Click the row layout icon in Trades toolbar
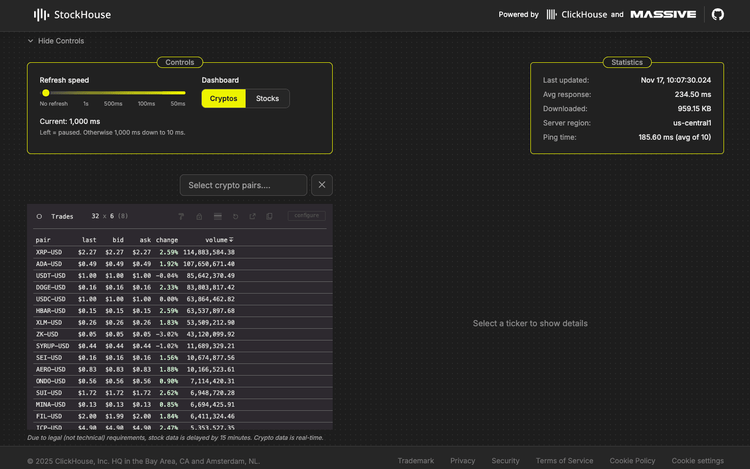Image resolution: width=750 pixels, height=469 pixels. (217, 216)
